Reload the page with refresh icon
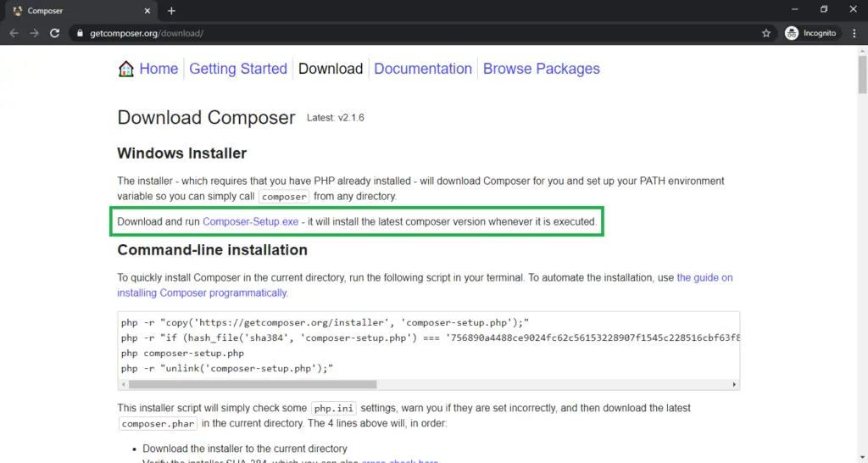868x463 pixels. click(x=55, y=33)
